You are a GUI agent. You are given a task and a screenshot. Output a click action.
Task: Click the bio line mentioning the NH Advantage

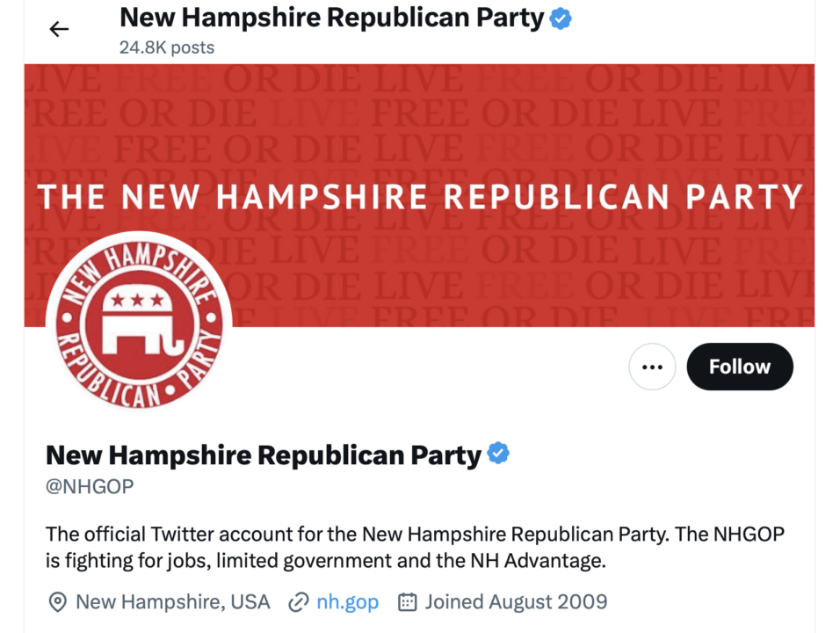pyautogui.click(x=326, y=559)
